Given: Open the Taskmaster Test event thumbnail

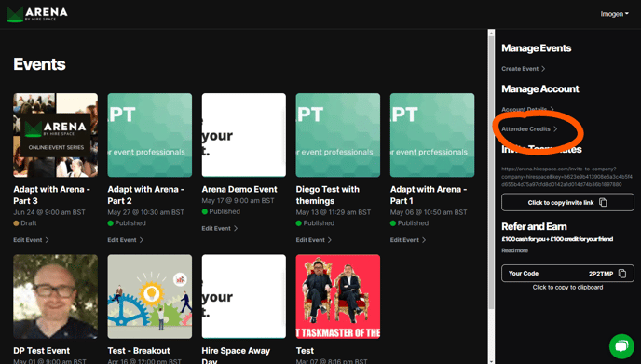Looking at the screenshot, I should pyautogui.click(x=338, y=297).
